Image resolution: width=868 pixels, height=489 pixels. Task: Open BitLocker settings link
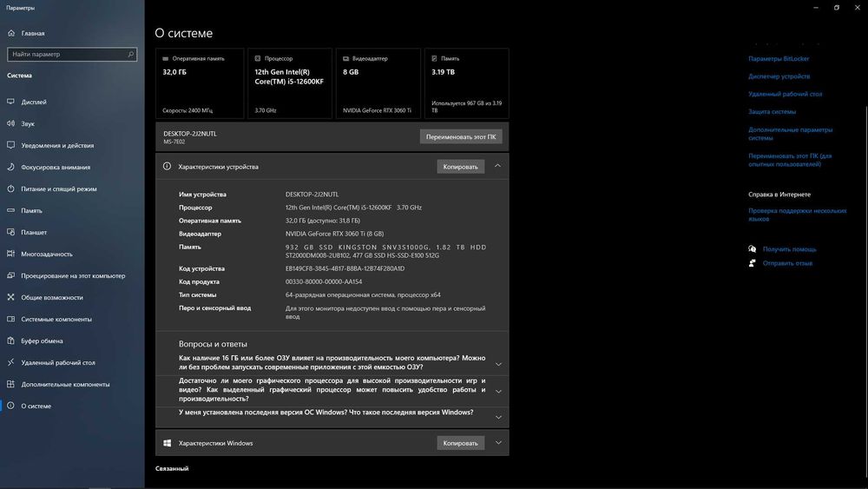[779, 59]
